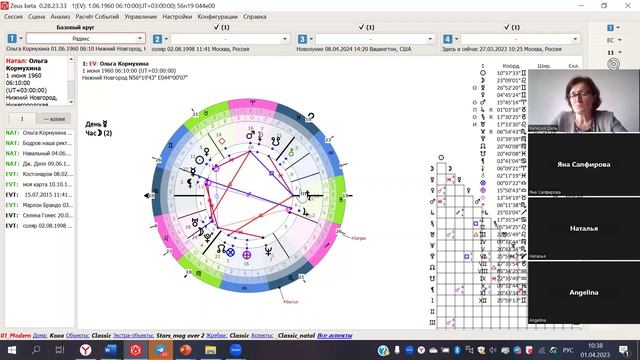Open Word from the taskbar
The height and width of the screenshot is (360, 640).
[110, 350]
